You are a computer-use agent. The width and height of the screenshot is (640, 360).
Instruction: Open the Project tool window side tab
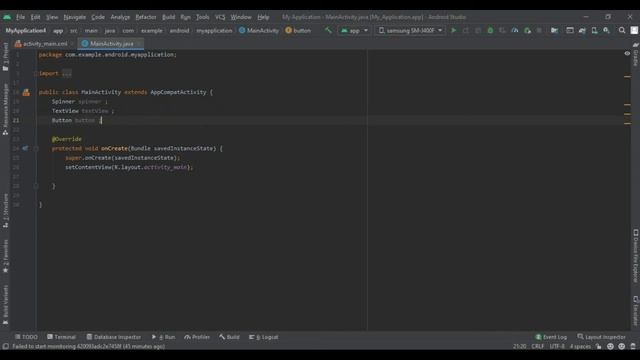point(5,56)
